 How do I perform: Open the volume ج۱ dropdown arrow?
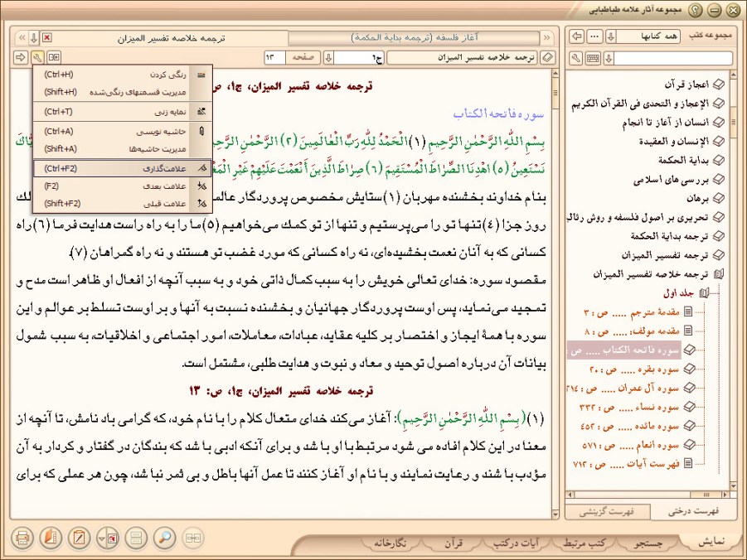coord(328,58)
